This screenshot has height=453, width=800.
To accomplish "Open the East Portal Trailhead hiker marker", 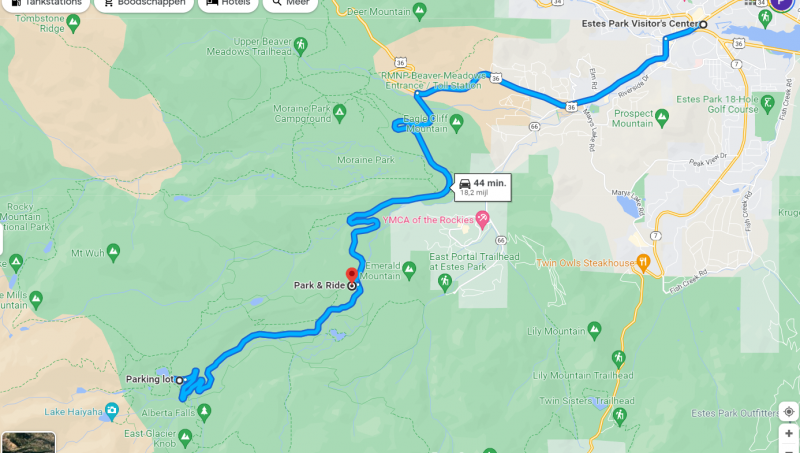I will (445, 282).
